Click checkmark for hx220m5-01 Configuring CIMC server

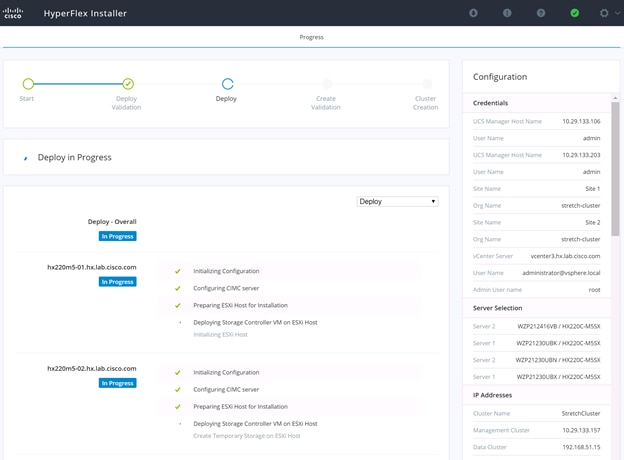click(177, 288)
